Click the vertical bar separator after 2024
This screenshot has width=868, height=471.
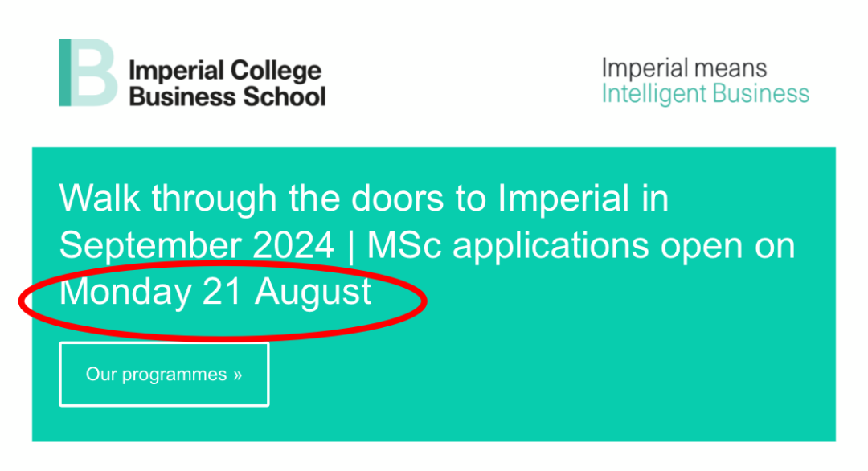[351, 246]
